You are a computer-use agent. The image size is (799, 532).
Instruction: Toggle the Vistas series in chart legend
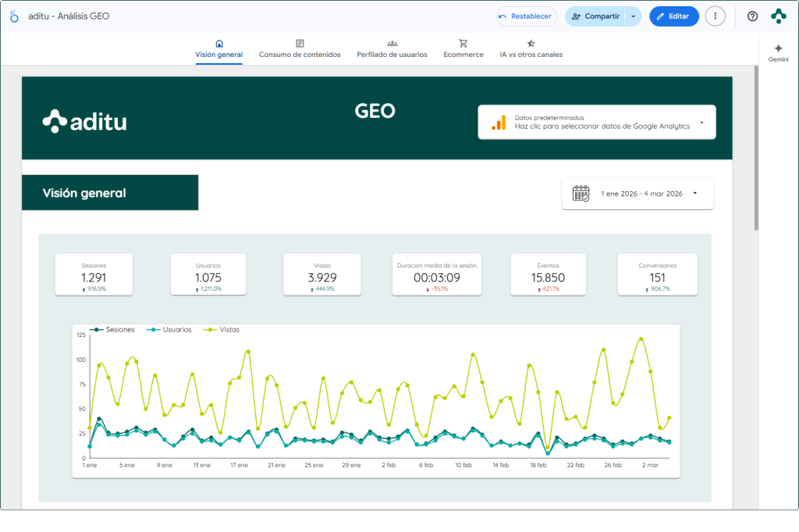(222, 330)
